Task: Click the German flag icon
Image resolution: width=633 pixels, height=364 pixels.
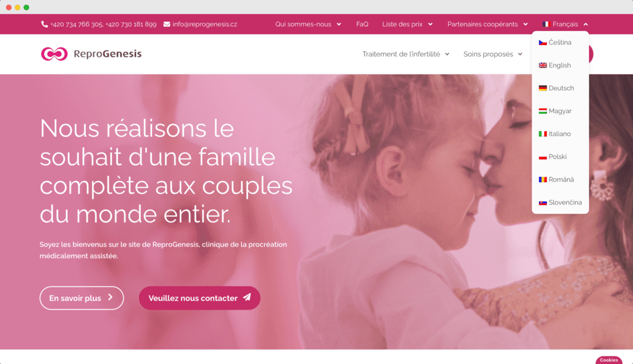Action: (543, 88)
